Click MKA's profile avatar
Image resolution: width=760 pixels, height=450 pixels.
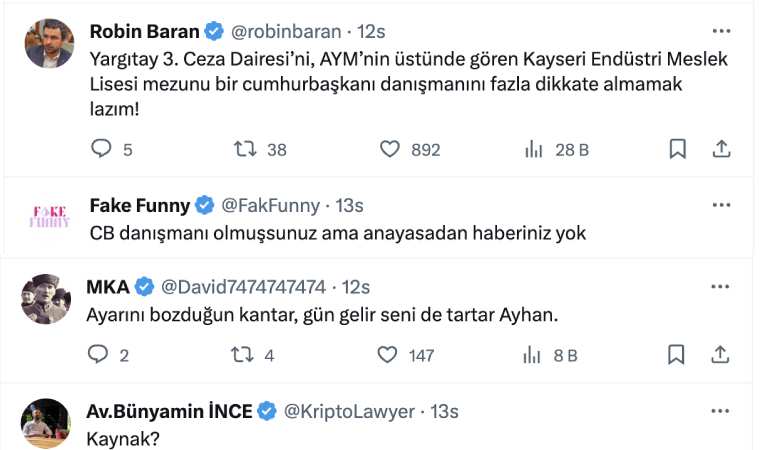tap(46, 298)
